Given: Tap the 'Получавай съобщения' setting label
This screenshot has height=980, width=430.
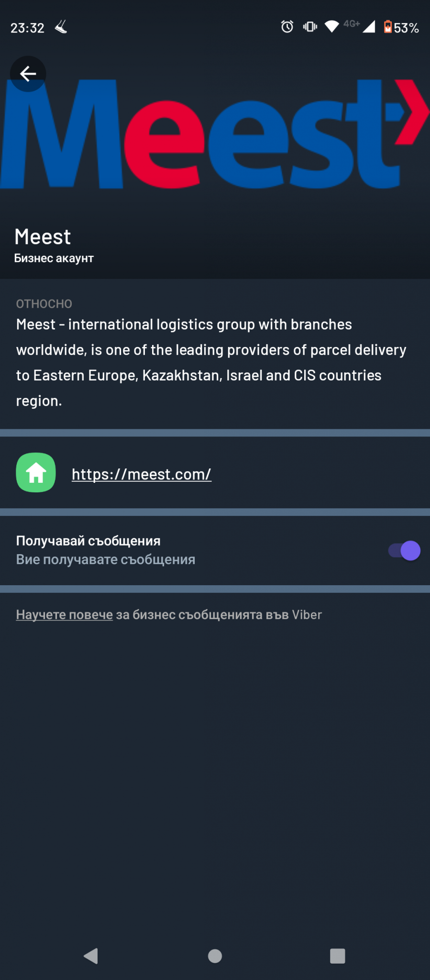Looking at the screenshot, I should coord(88,541).
